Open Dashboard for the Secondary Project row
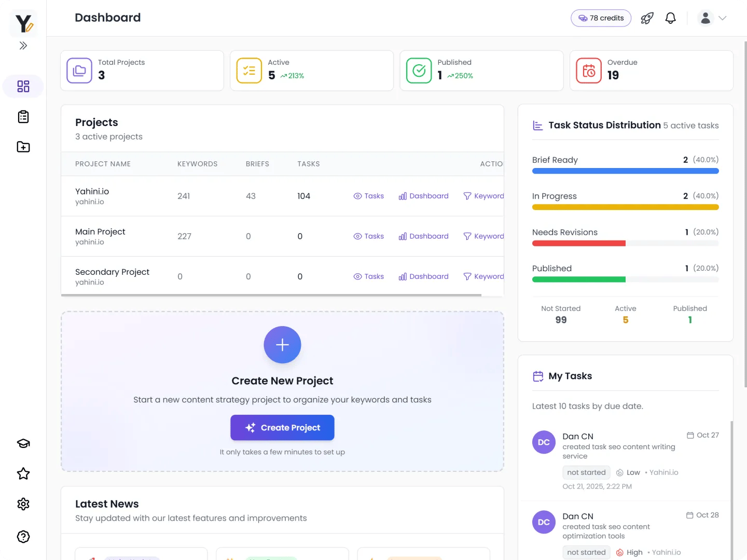The image size is (747, 560). tap(423, 276)
